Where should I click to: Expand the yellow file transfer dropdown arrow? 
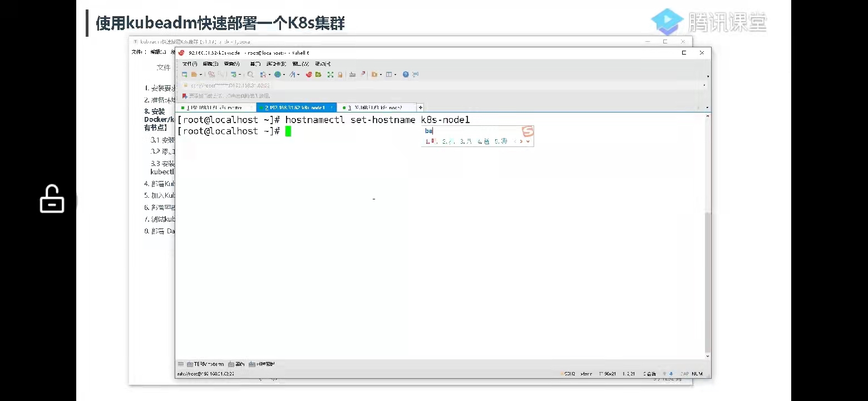[381, 75]
